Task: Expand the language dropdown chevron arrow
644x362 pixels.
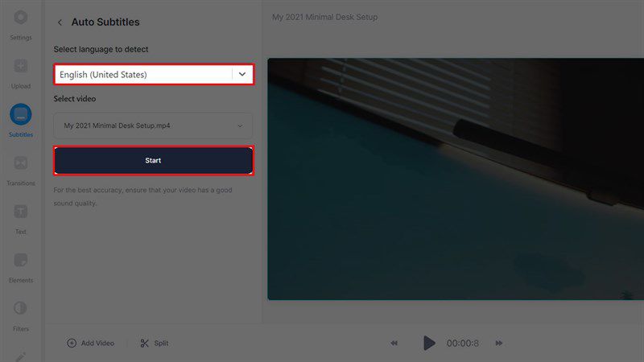Action: pyautogui.click(x=242, y=74)
